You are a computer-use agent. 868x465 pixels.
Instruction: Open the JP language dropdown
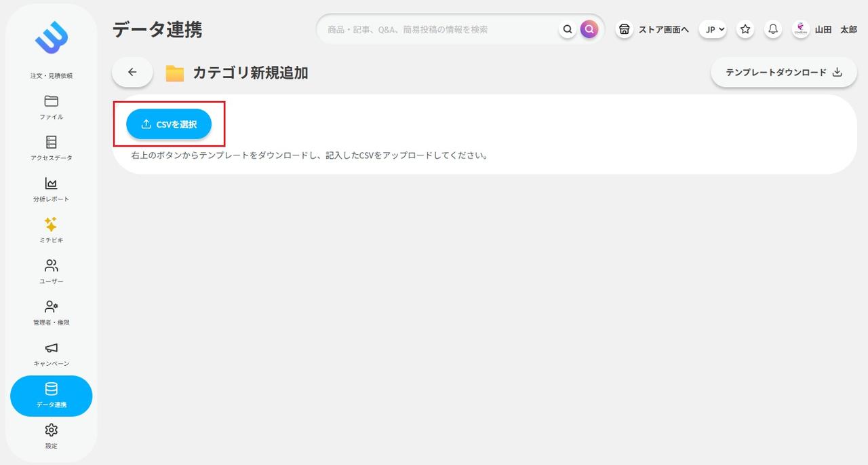click(x=712, y=29)
